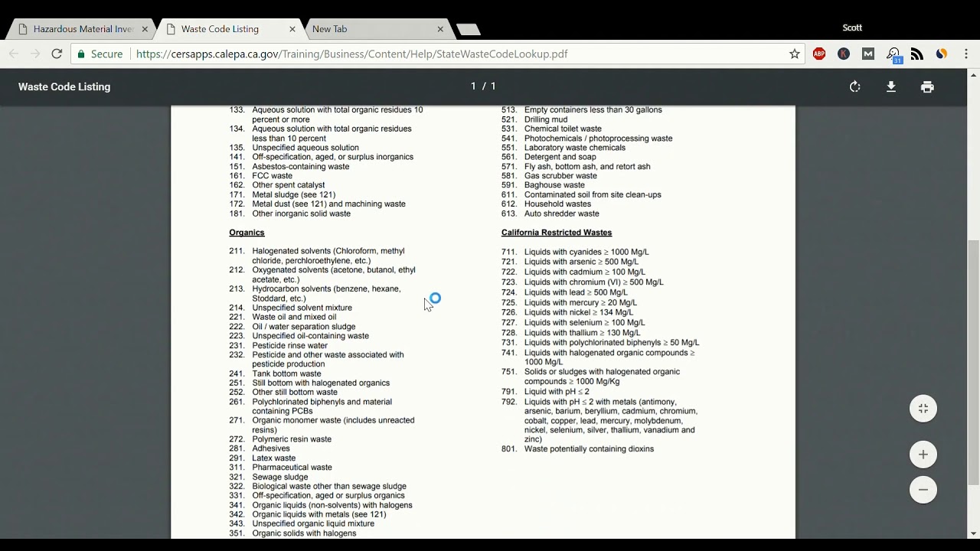The width and height of the screenshot is (980, 551).
Task: Close the Hazardous Material Inventory tab
Action: (145, 29)
